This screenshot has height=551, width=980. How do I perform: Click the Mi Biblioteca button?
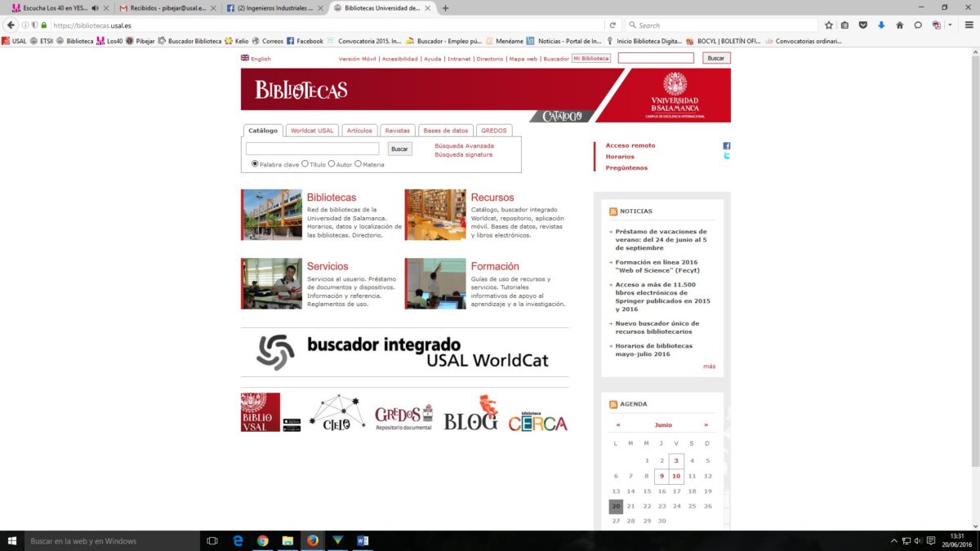click(591, 59)
